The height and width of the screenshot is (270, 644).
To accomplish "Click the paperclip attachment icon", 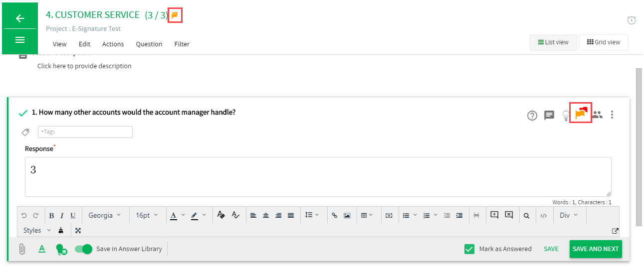I will coord(22,249).
